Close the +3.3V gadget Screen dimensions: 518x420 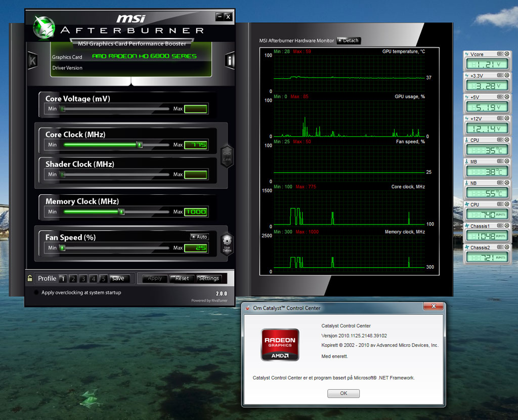507,75
